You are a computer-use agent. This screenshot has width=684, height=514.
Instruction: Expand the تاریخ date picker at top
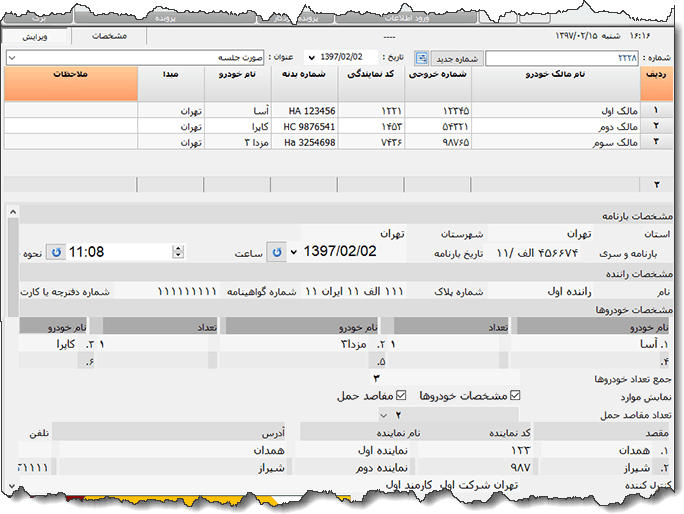click(x=308, y=58)
